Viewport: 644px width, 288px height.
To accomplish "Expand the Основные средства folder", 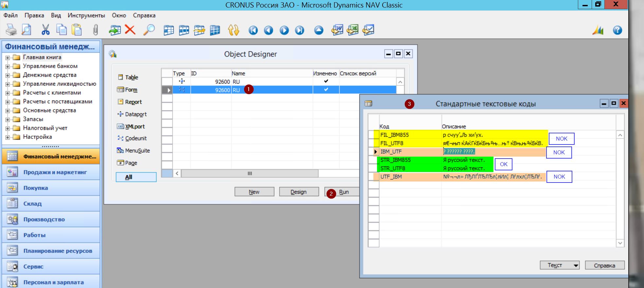I will [8, 111].
